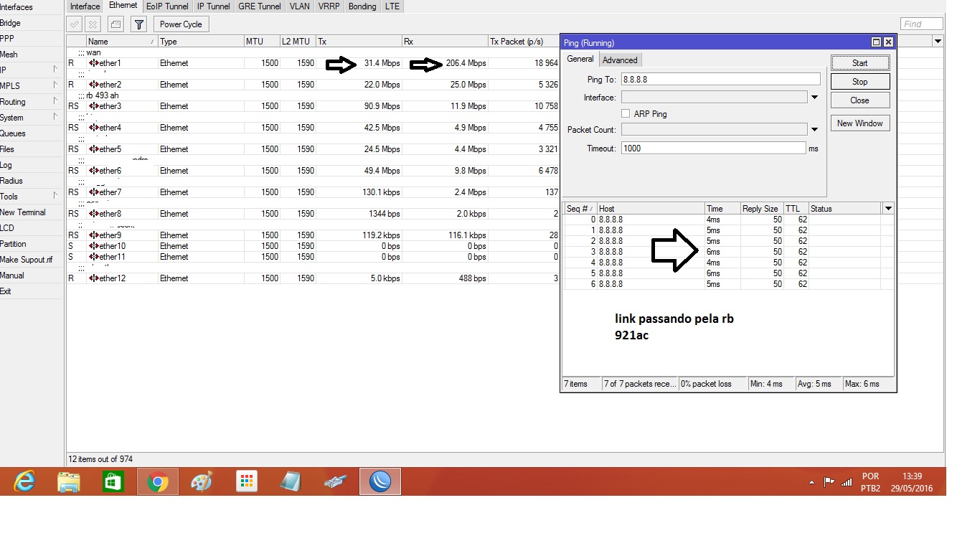Switch to the EoIP Tunnel tab
The width and height of the screenshot is (980, 551).
pyautogui.click(x=167, y=6)
